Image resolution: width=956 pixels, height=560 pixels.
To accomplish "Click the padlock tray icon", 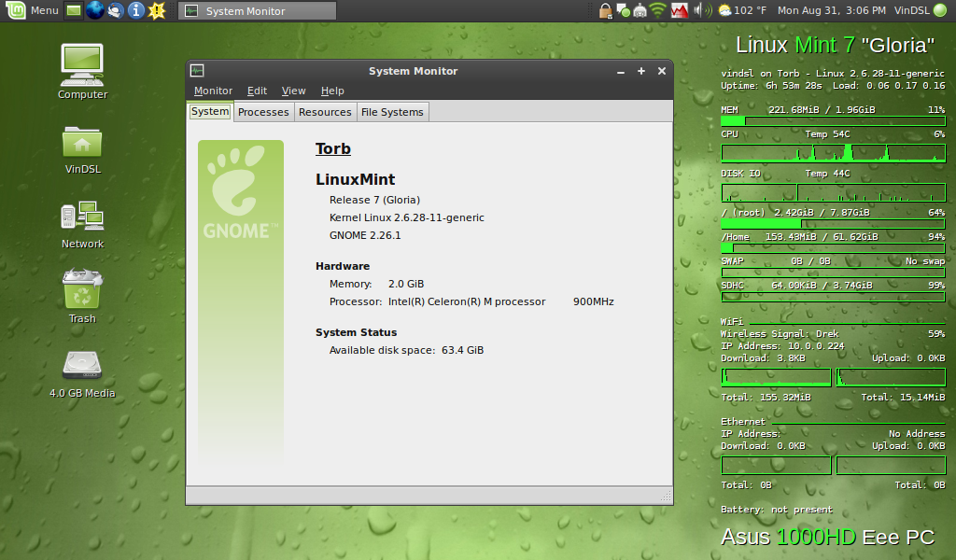I will click(x=605, y=10).
